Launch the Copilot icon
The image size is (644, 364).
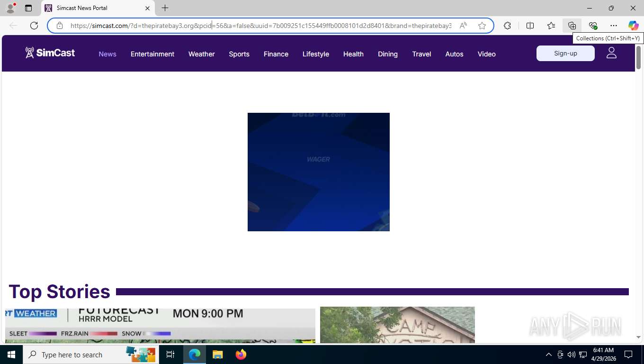pos(633,26)
